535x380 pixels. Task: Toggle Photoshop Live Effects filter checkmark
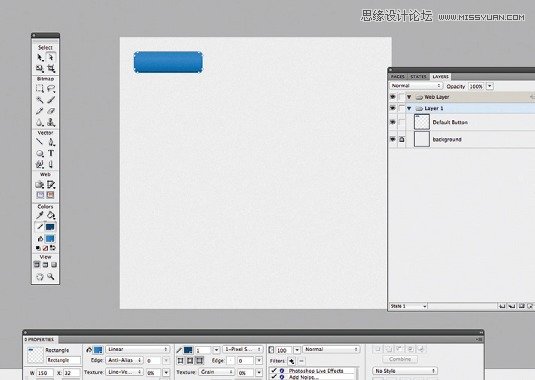click(274, 370)
